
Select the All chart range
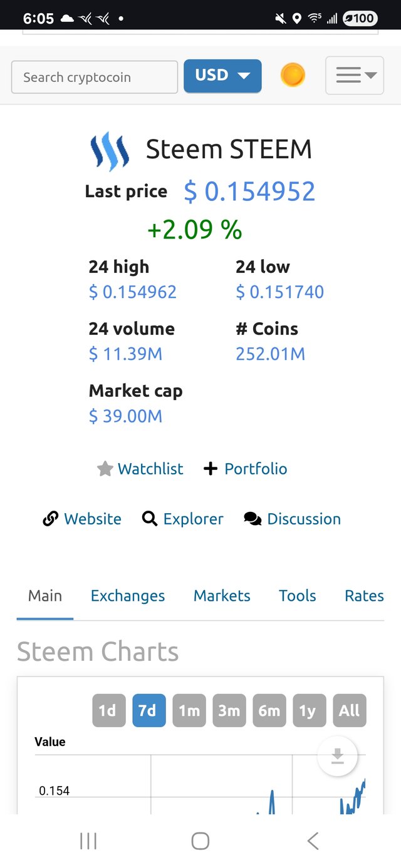350,710
